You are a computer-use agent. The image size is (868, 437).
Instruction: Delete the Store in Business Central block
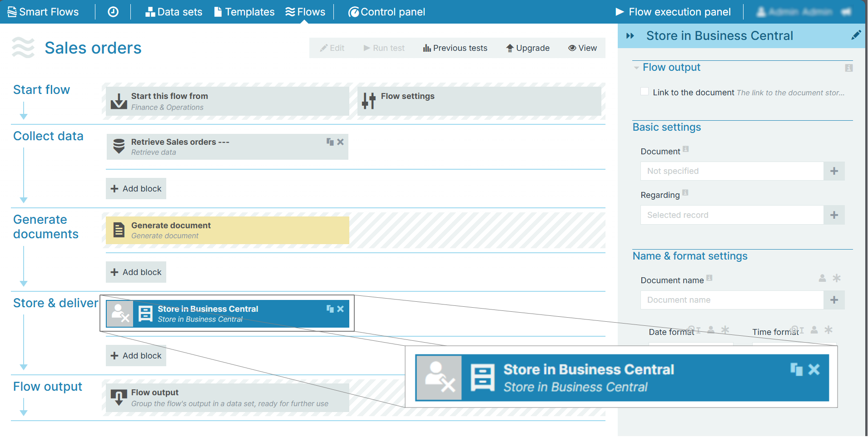coord(341,309)
